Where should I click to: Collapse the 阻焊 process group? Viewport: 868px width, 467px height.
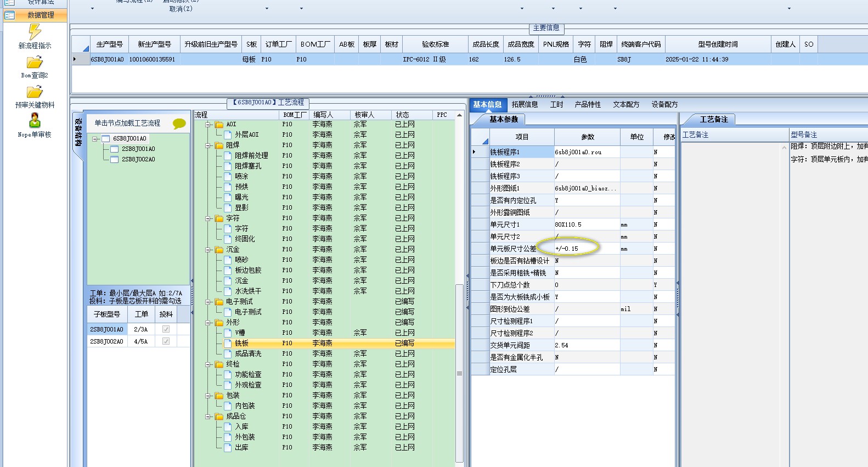coord(208,145)
